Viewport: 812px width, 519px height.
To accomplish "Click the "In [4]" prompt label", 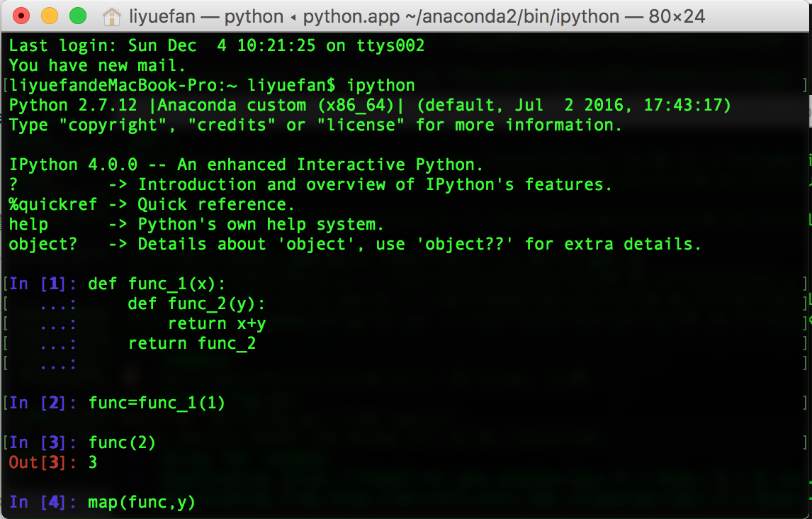I will click(x=43, y=503).
